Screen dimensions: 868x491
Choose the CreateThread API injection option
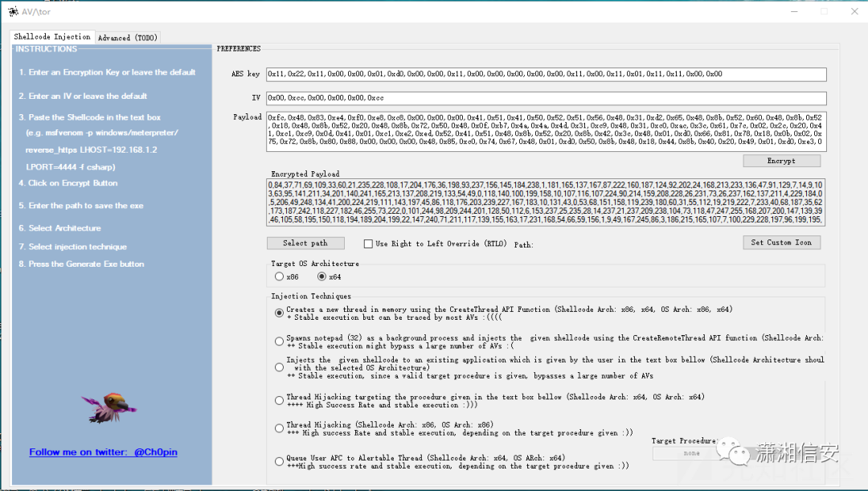click(279, 313)
